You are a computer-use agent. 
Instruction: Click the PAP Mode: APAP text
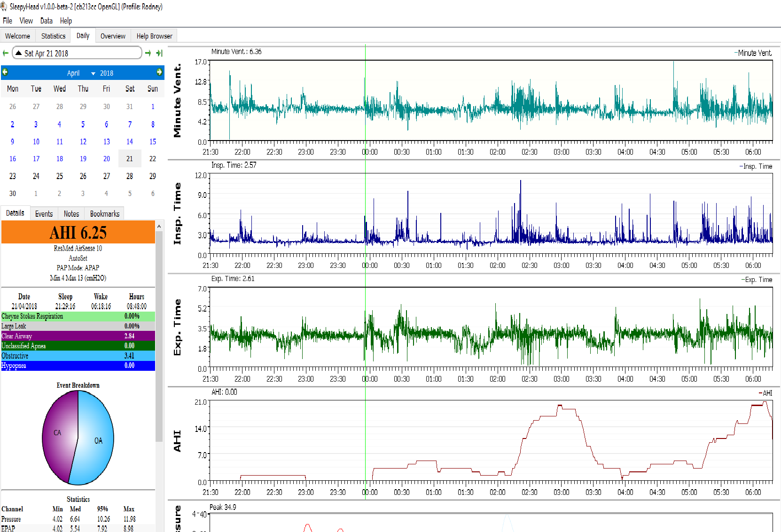pos(78,268)
